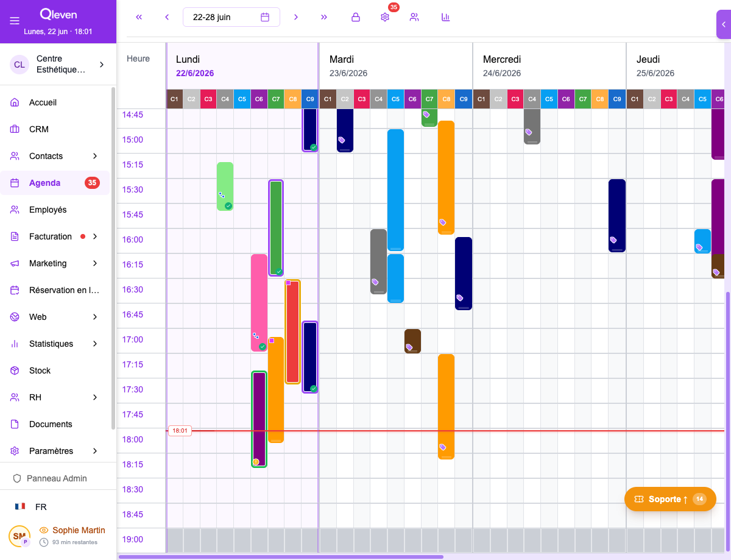This screenshot has width=731, height=560.
Task: Click the vertical scrollbar on right edge
Action: [x=728, y=420]
